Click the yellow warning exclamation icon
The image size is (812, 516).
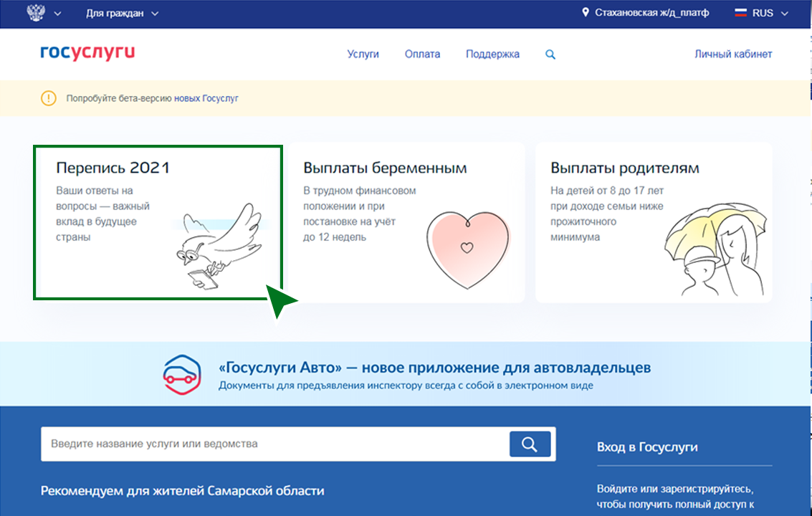(x=49, y=98)
